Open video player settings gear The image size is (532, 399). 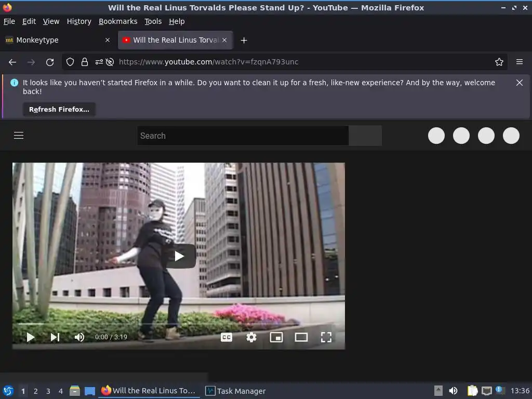(x=251, y=337)
